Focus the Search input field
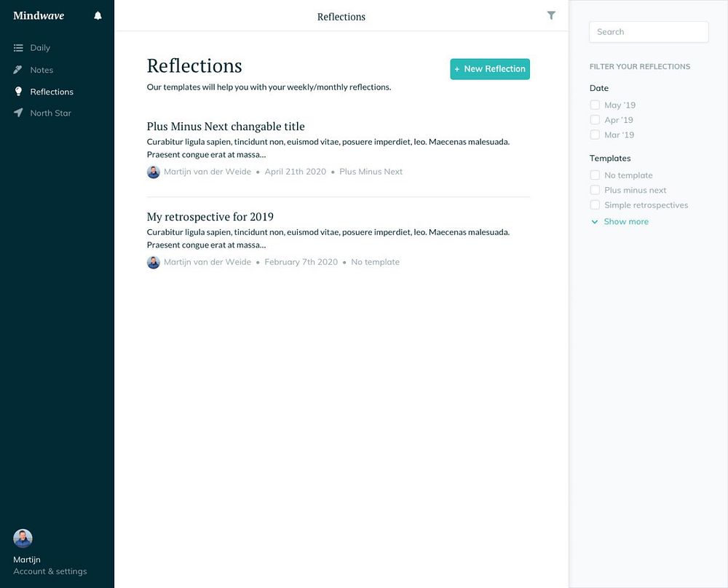 [649, 32]
